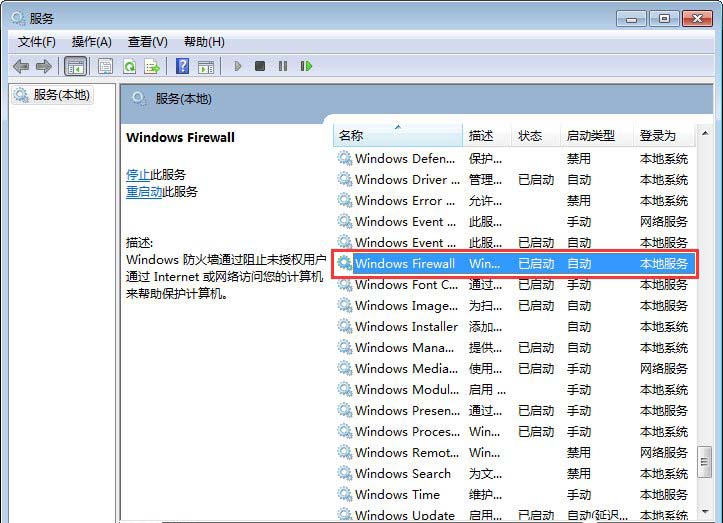The width and height of the screenshot is (723, 523).
Task: Open the 查看(V) menu
Action: point(147,42)
